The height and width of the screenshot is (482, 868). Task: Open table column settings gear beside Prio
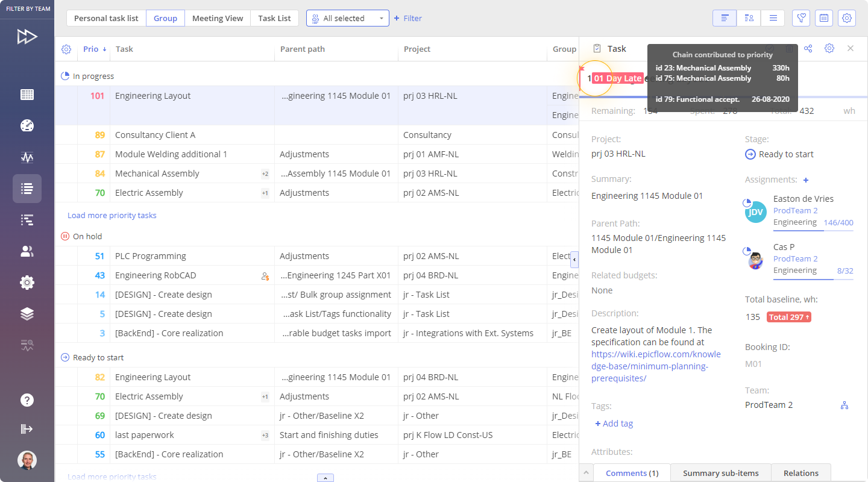pyautogui.click(x=66, y=49)
